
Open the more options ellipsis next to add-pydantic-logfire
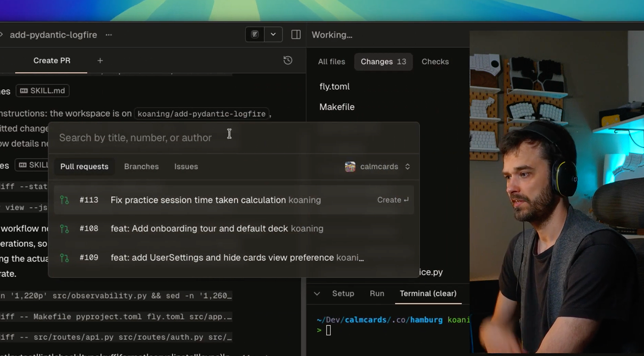pyautogui.click(x=109, y=35)
